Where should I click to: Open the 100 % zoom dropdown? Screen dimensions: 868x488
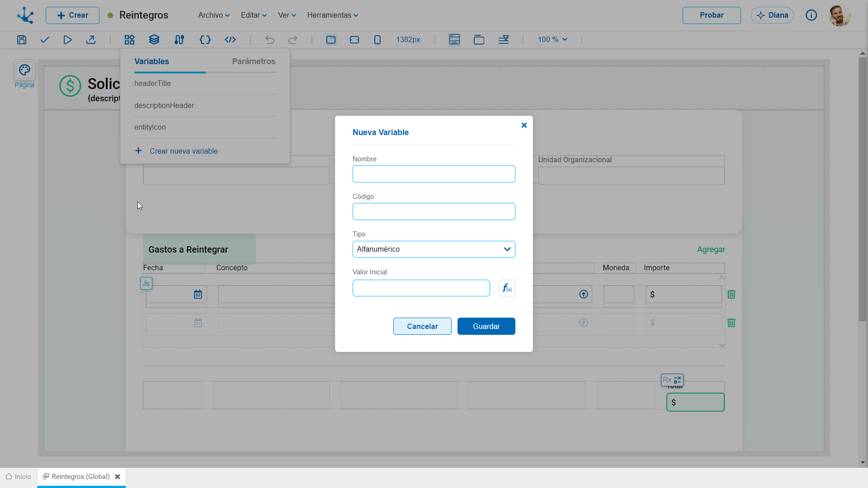point(552,40)
